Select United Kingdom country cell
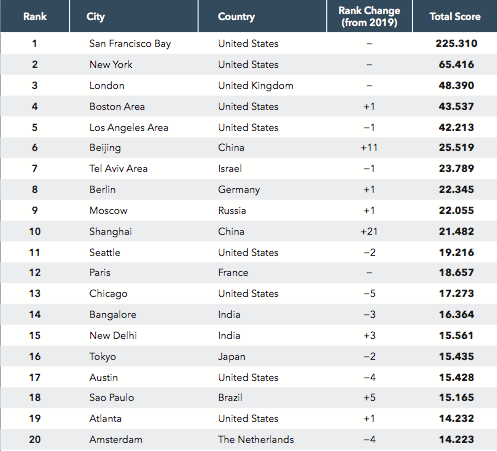The image size is (497, 451). (x=256, y=86)
